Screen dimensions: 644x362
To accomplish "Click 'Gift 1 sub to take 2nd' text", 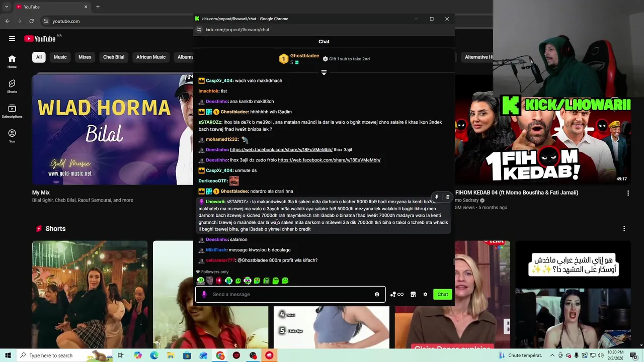I will pos(349,59).
